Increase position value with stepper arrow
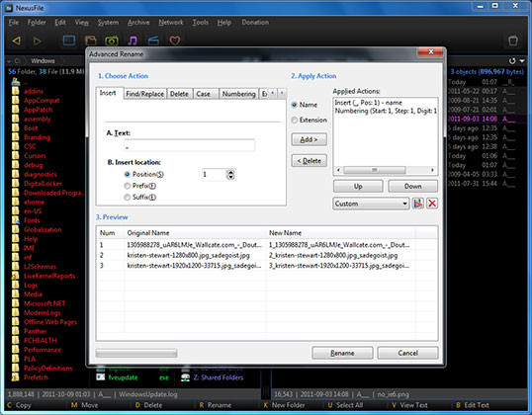This screenshot has height=415, width=532. tap(230, 172)
